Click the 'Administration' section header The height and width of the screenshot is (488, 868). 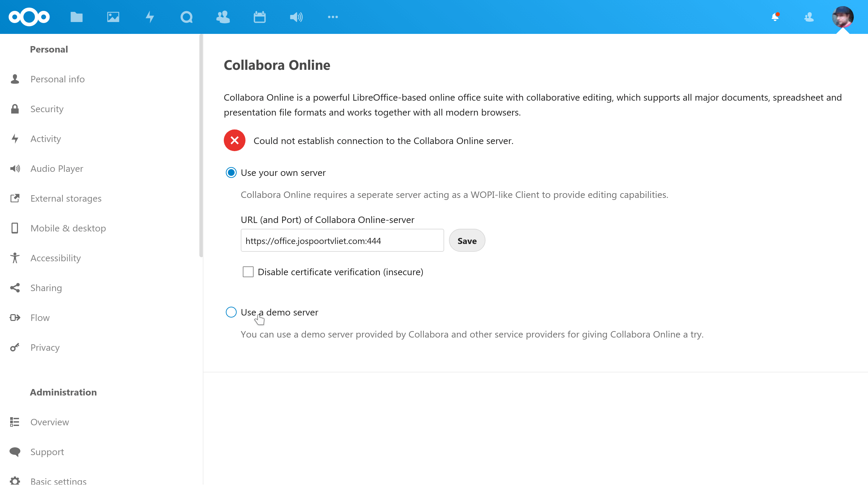coord(63,392)
